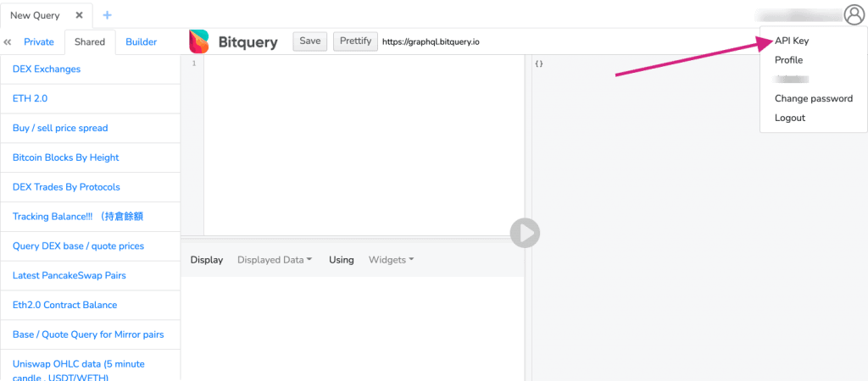Click the variables panel with braces
This screenshot has width=868, height=381.
coord(539,63)
